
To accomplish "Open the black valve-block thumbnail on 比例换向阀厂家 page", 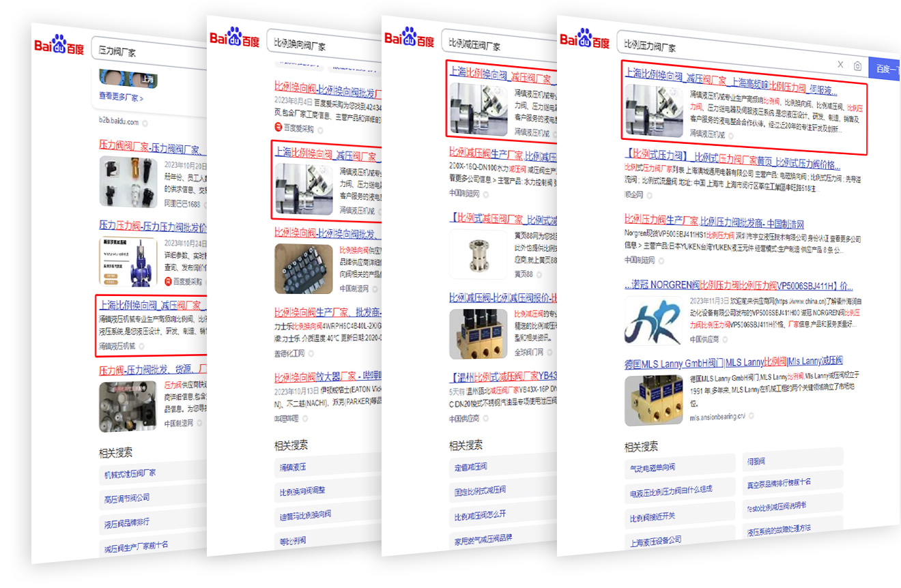I will pos(304,268).
